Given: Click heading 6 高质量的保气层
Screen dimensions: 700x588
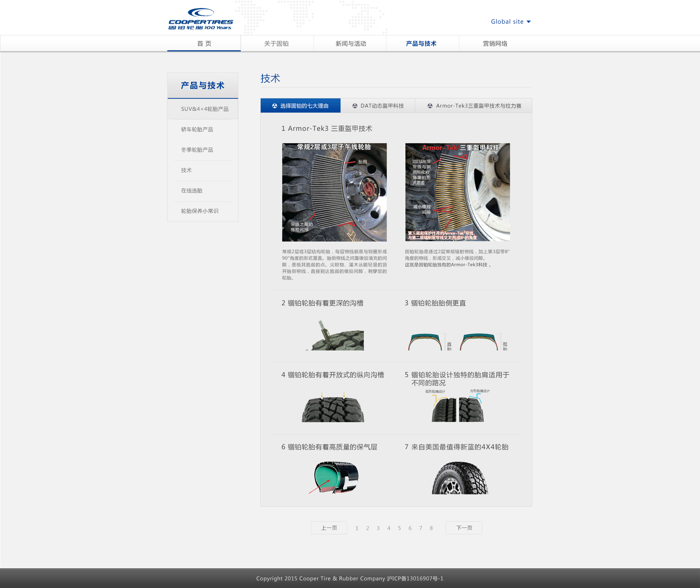Looking at the screenshot, I should [x=329, y=447].
